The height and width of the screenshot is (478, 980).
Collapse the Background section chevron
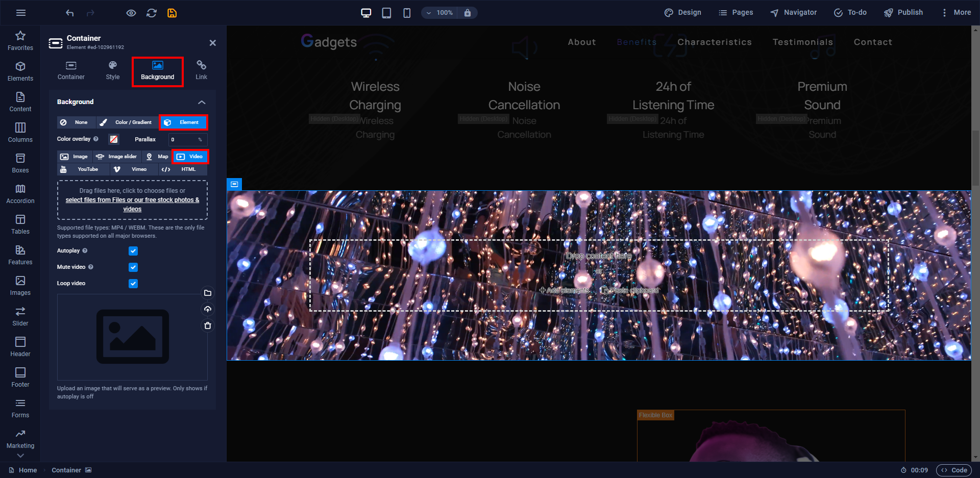pos(202,102)
